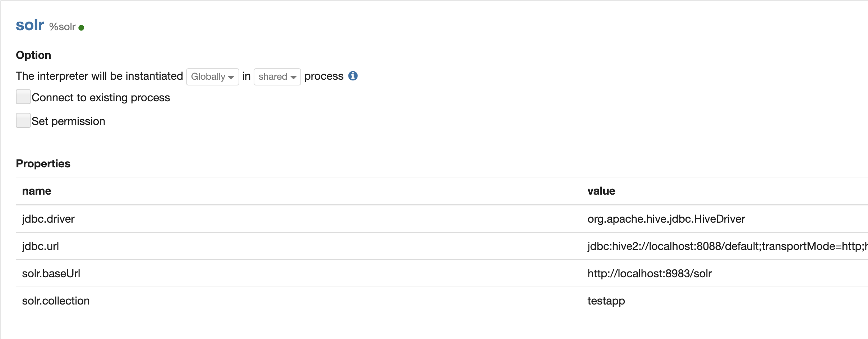Image resolution: width=868 pixels, height=339 pixels.
Task: Tick the Set permission checkbox
Action: pos(23,121)
